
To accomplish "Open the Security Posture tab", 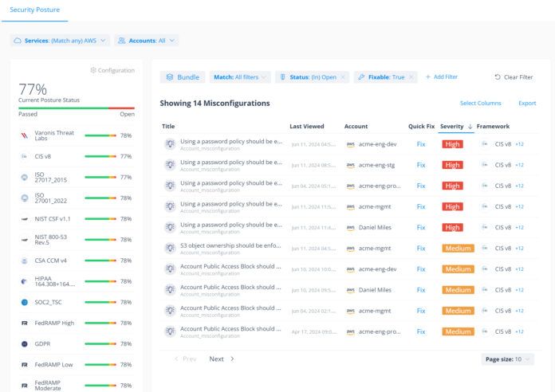I will 35,10.
